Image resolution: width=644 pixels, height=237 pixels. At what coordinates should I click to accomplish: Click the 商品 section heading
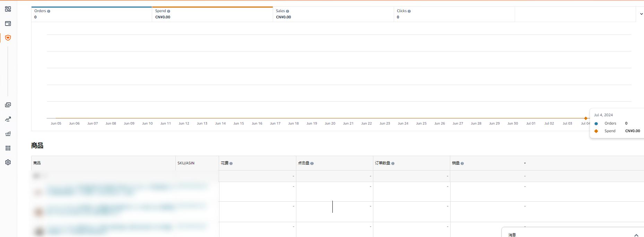coord(37,146)
